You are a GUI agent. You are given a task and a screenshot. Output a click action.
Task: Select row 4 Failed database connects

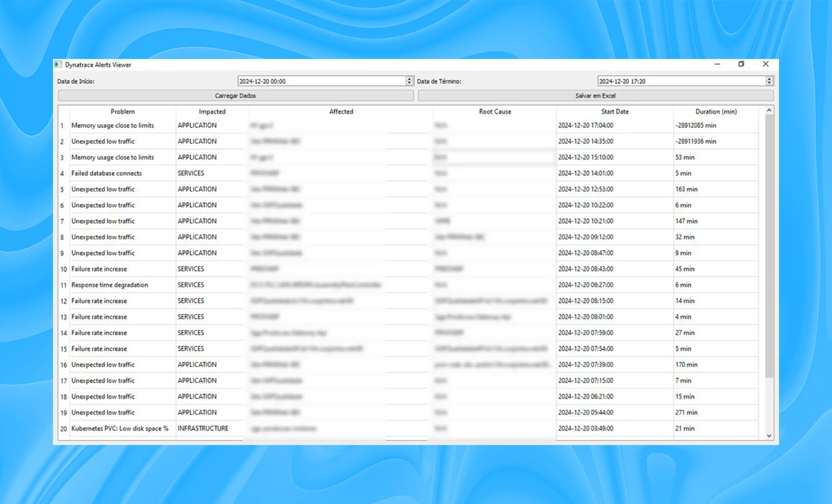tap(106, 173)
